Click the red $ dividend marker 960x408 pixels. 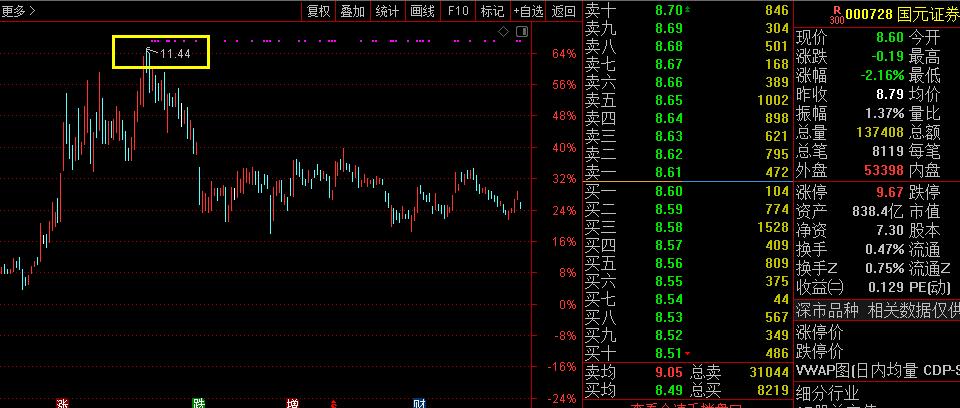[334, 404]
